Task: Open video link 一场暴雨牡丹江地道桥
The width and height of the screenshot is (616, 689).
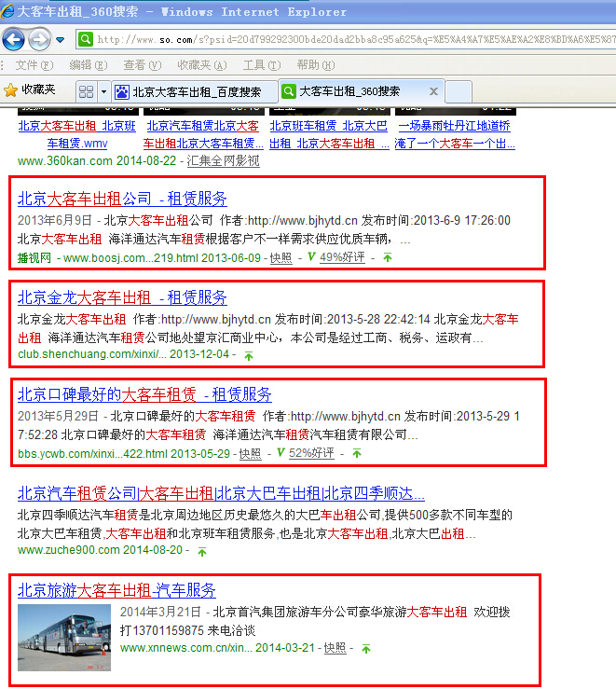Action: [455, 134]
